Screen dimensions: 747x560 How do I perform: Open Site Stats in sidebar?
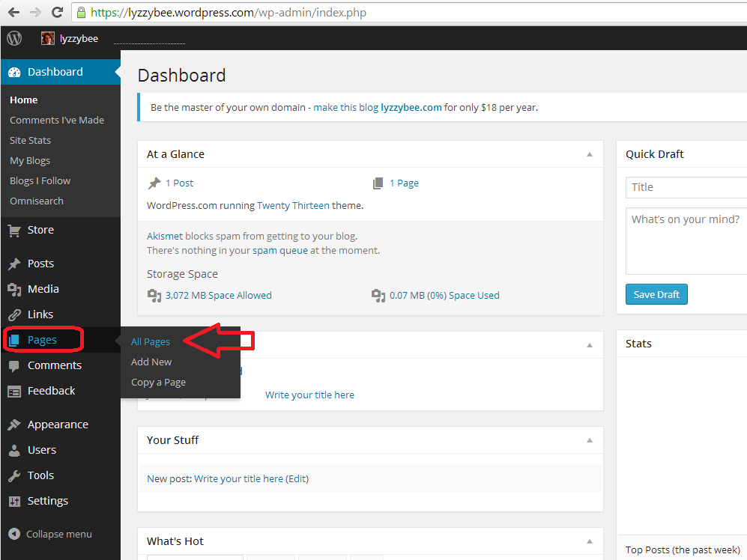[30, 141]
